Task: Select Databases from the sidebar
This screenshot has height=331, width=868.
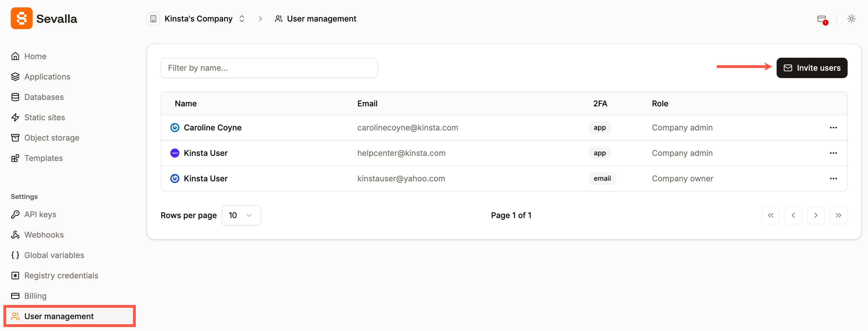Action: click(44, 97)
